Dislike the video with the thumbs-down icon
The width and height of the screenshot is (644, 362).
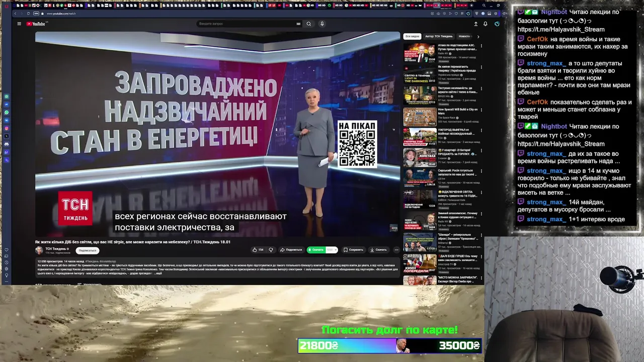click(x=271, y=250)
